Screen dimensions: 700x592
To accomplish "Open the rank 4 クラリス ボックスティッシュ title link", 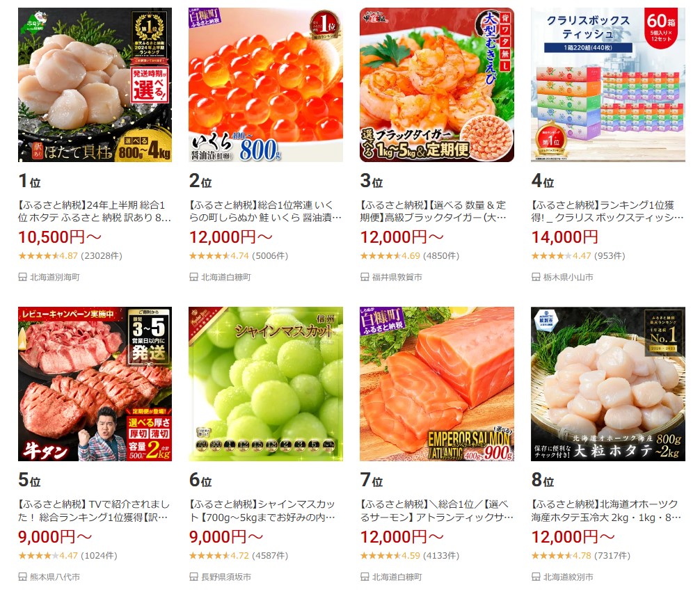I will click(607, 211).
